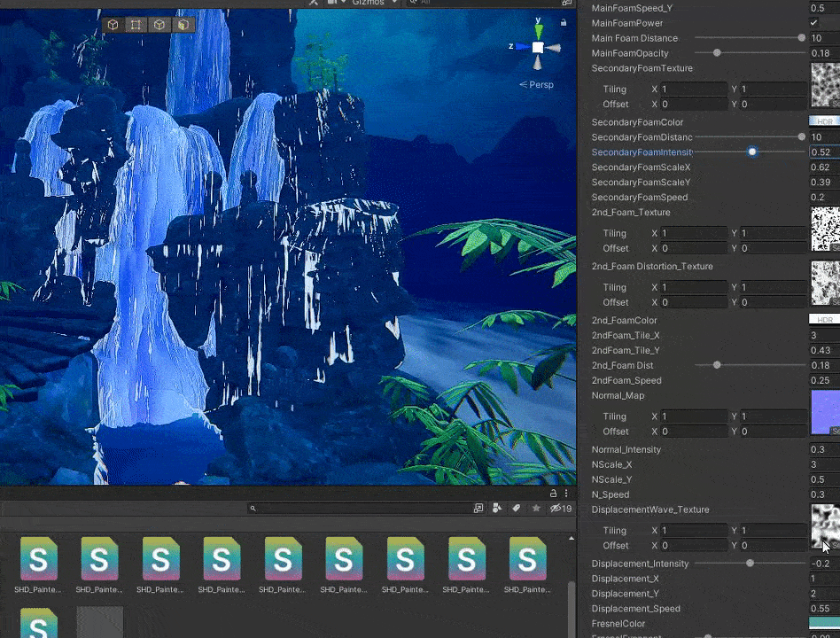840x638 pixels.
Task: Toggle the MainFoamPower checkbox
Action: pyautogui.click(x=814, y=23)
